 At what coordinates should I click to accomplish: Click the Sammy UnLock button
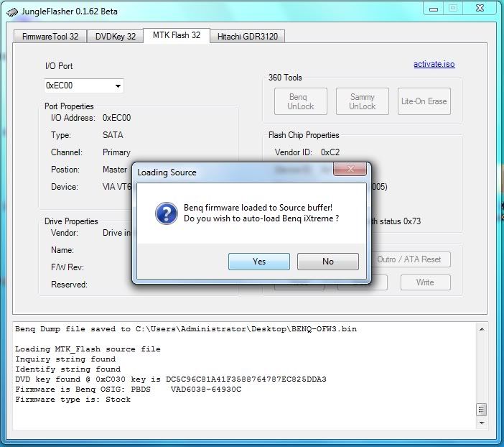[x=363, y=101]
